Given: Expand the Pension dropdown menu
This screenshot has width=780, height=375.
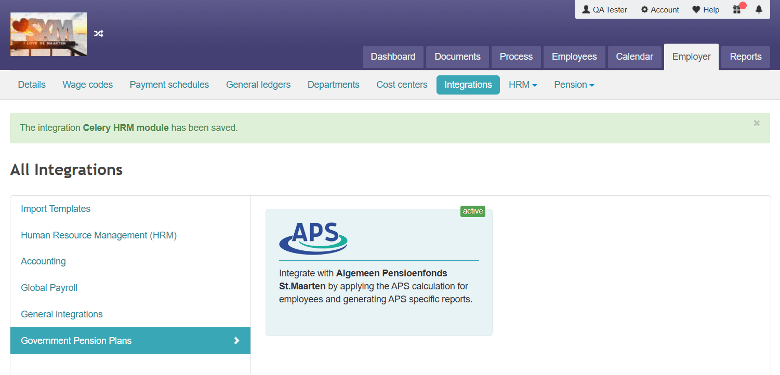Looking at the screenshot, I should [575, 85].
